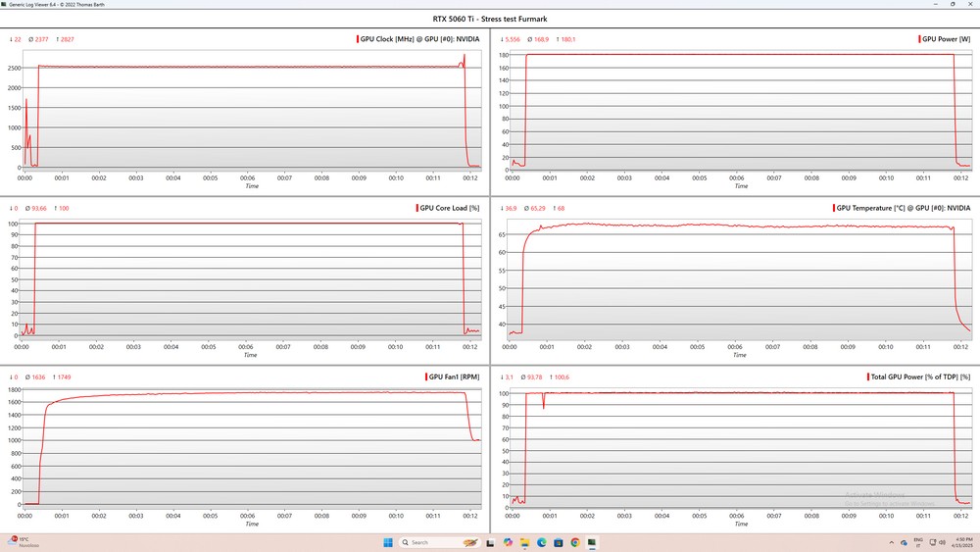The width and height of the screenshot is (980, 552).
Task: Click the red swatch beside GPU Clock legend
Action: tap(358, 39)
